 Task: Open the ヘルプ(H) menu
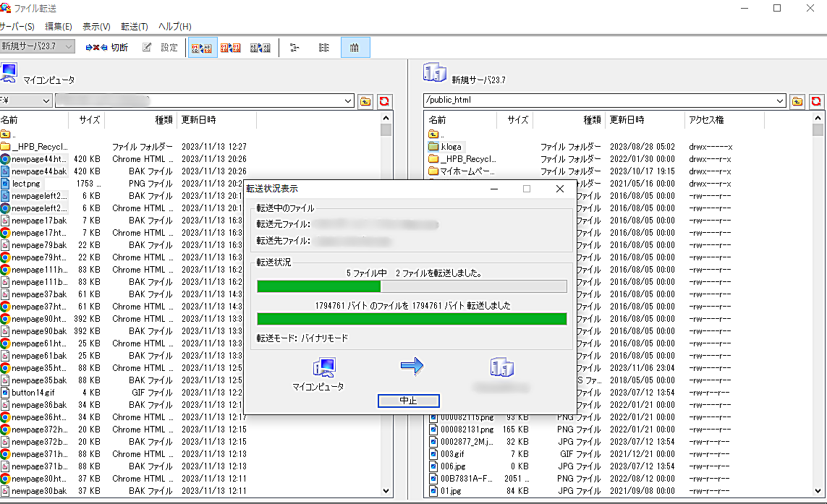pyautogui.click(x=174, y=26)
